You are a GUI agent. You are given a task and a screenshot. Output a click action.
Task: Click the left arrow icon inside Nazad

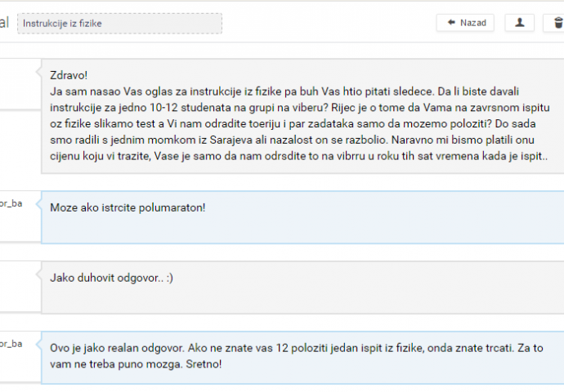pyautogui.click(x=450, y=23)
